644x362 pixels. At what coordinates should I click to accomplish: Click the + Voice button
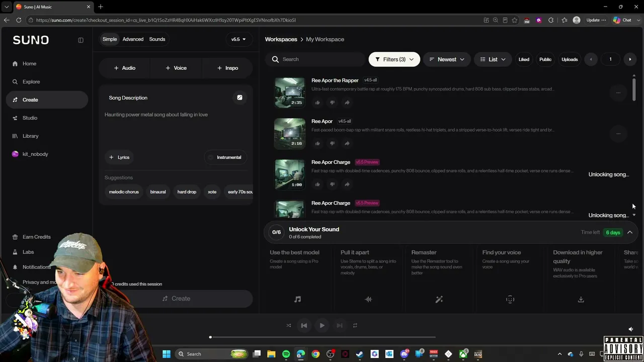(x=176, y=68)
